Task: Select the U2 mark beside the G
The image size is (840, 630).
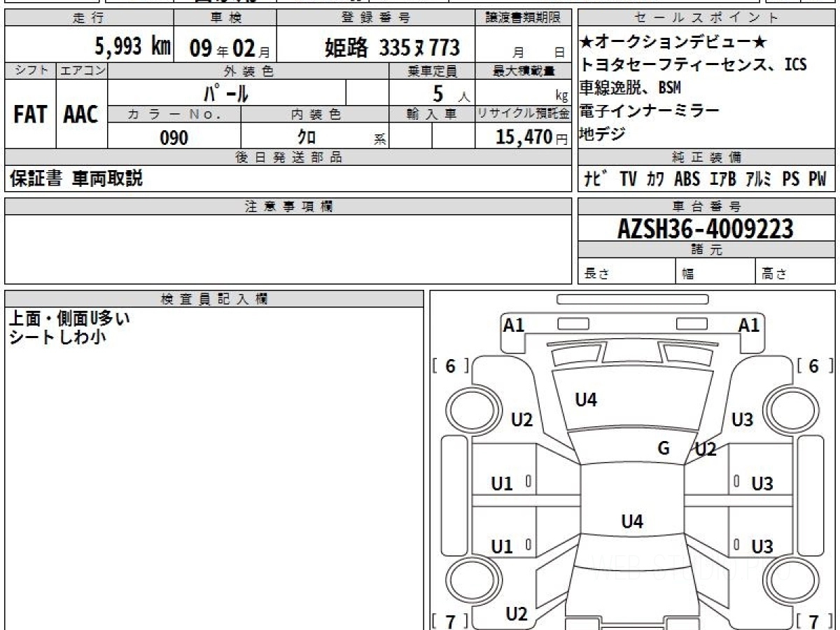Action: point(706,450)
